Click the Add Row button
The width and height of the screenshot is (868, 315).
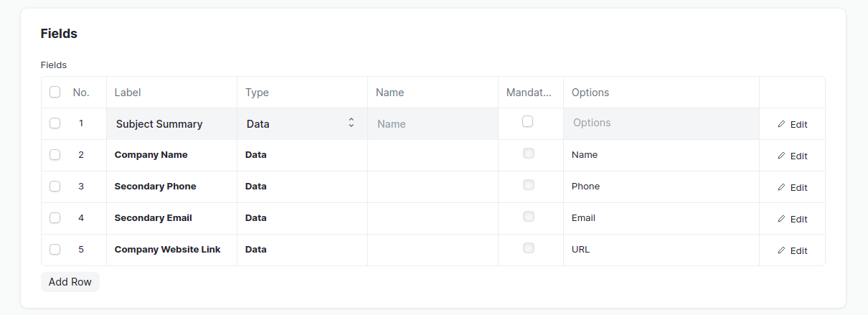[x=70, y=282]
